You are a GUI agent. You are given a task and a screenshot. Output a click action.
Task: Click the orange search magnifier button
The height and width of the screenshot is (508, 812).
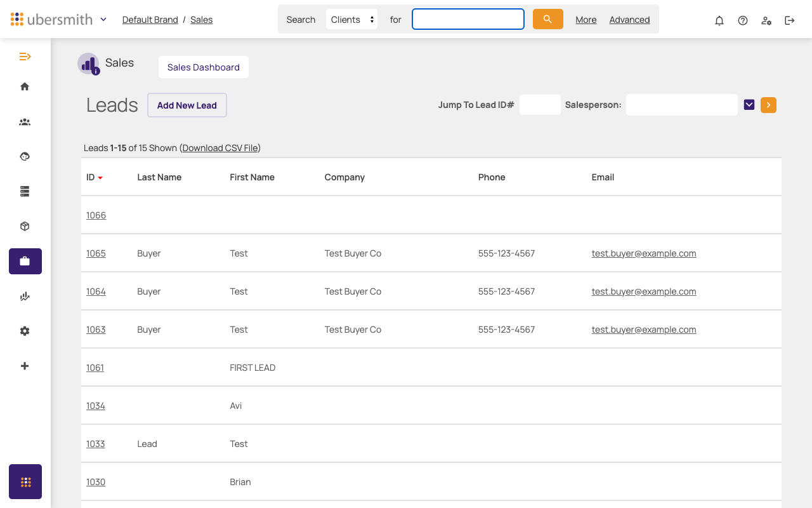point(548,19)
